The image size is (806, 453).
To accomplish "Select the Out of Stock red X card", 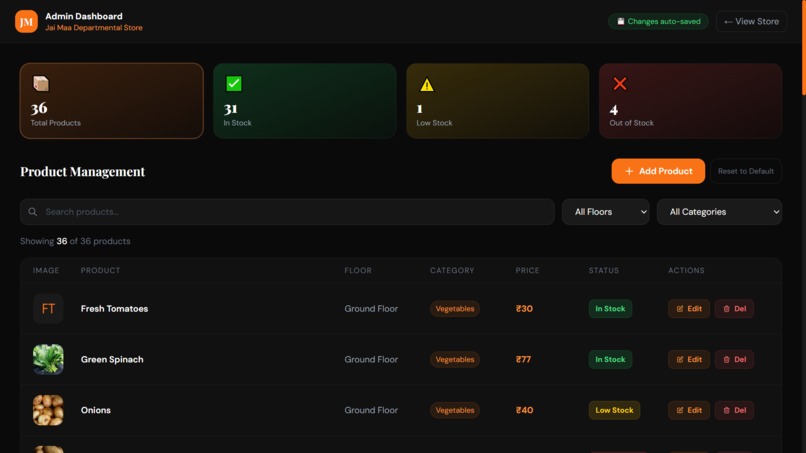I will [x=690, y=101].
